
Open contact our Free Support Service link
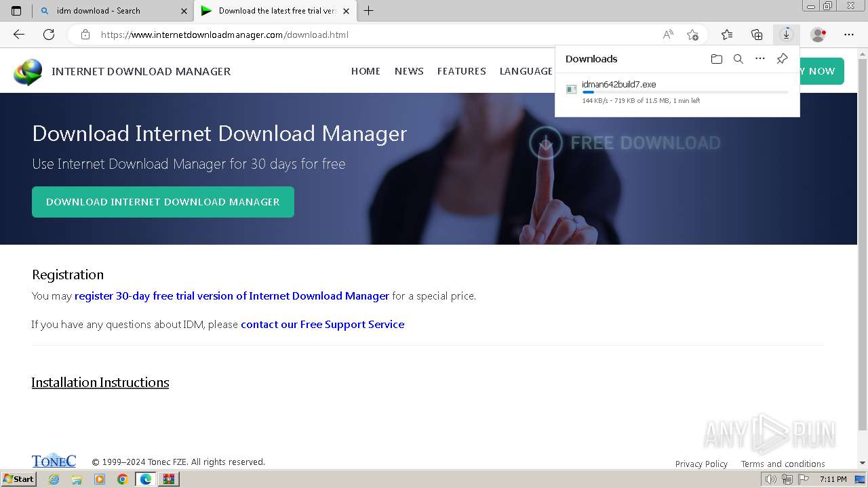(x=323, y=325)
